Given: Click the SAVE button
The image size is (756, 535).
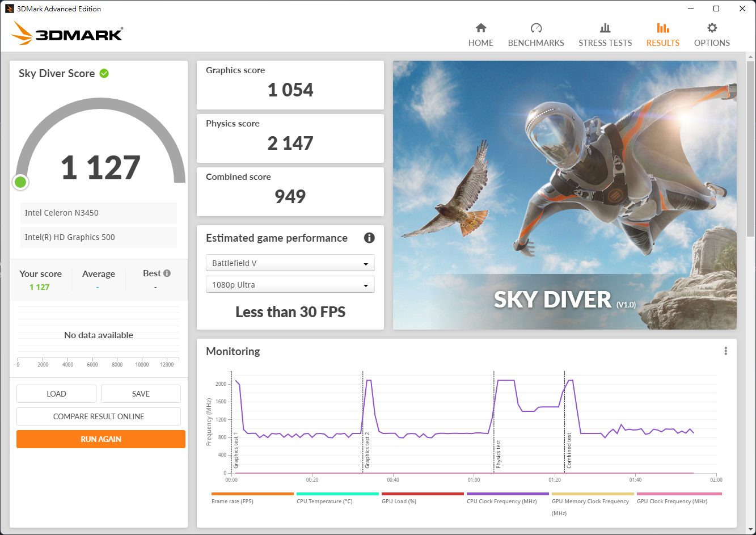Looking at the screenshot, I should click(x=141, y=394).
